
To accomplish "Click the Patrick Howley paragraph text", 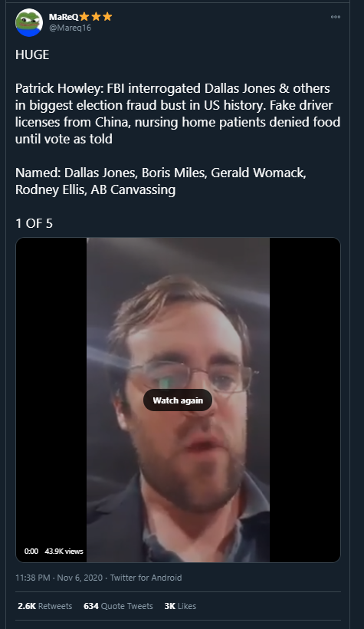I will 178,114.
